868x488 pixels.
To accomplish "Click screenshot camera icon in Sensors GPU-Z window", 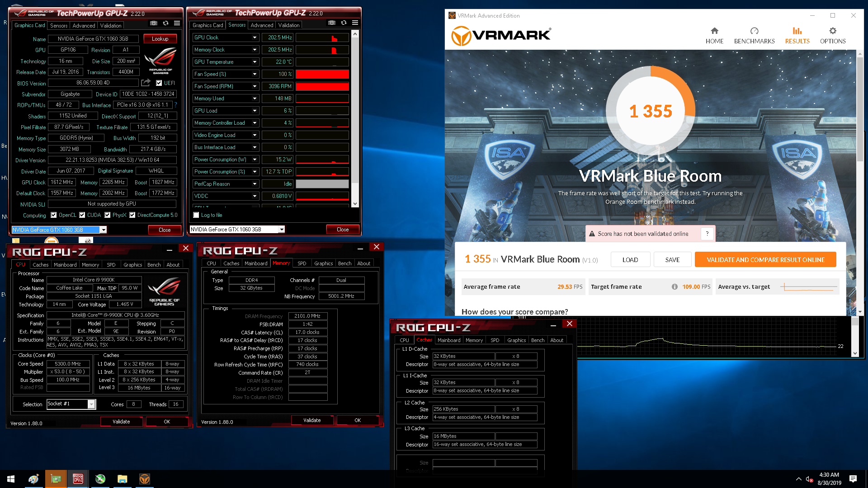I will point(332,23).
